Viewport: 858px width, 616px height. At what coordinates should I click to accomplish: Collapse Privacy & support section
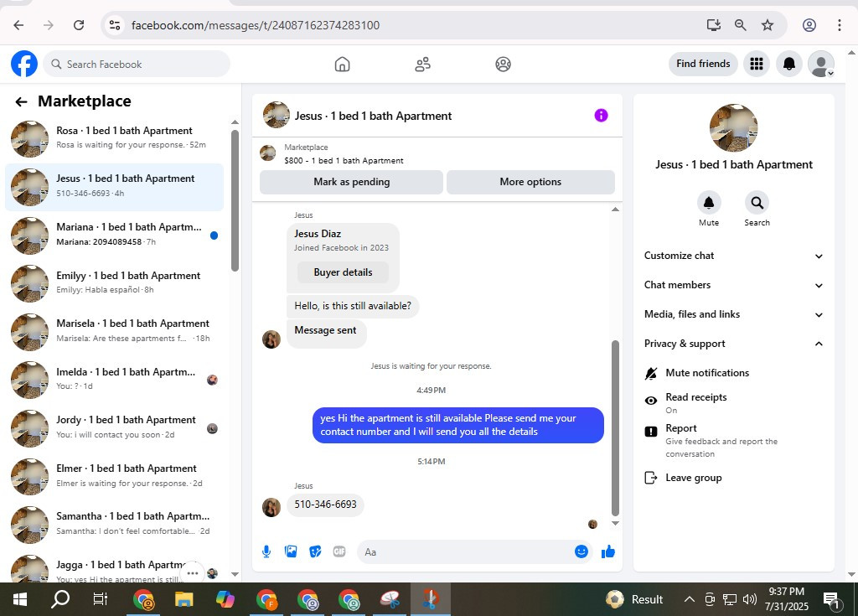tap(733, 344)
